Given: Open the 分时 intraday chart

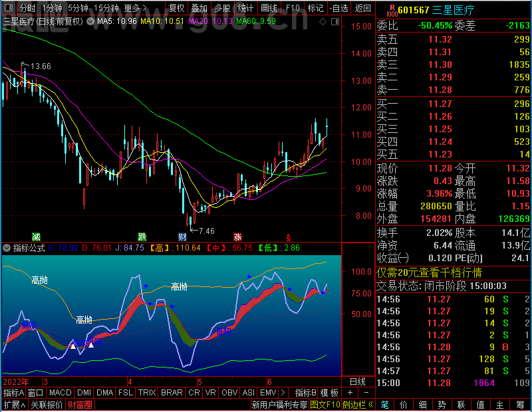Looking at the screenshot, I should [x=27, y=8].
